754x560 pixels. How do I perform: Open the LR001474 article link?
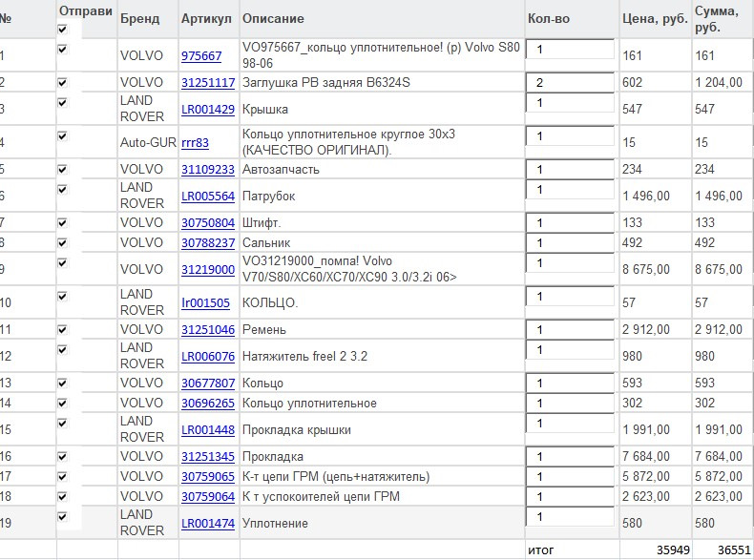207,524
